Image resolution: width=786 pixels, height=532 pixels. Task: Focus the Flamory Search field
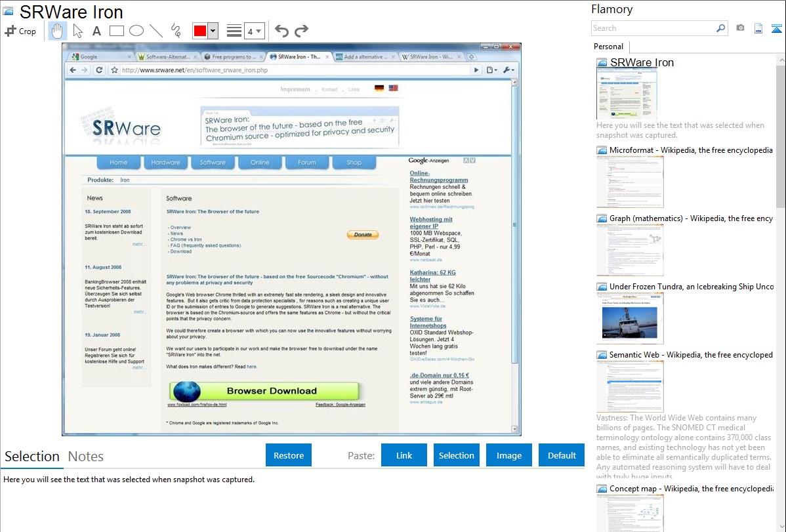coord(653,28)
